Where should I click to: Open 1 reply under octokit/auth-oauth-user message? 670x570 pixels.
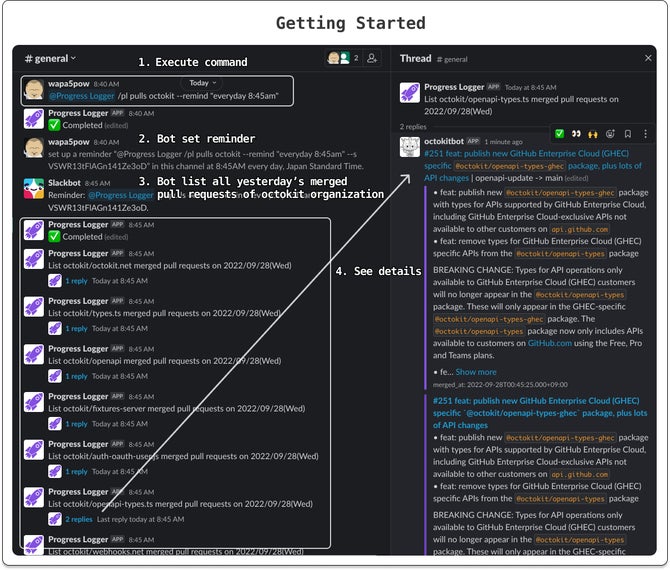coord(76,472)
